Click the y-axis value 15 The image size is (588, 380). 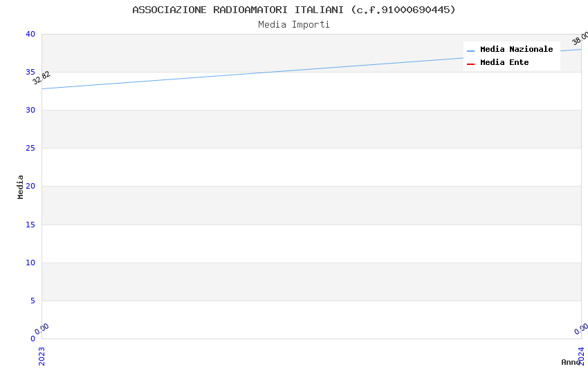30,225
